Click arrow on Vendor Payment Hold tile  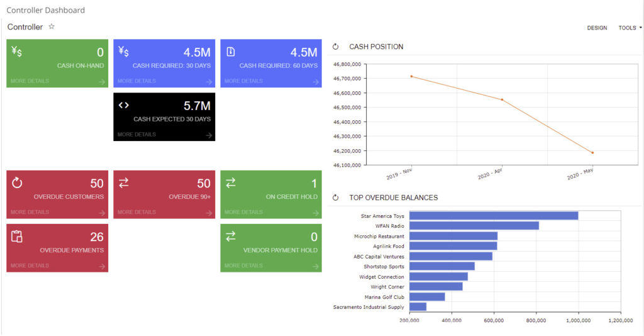(315, 266)
